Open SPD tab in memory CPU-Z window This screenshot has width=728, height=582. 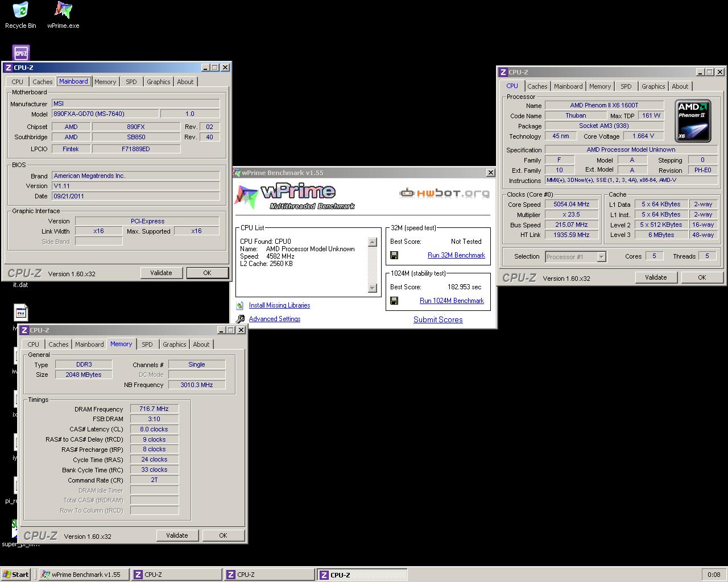coord(147,344)
